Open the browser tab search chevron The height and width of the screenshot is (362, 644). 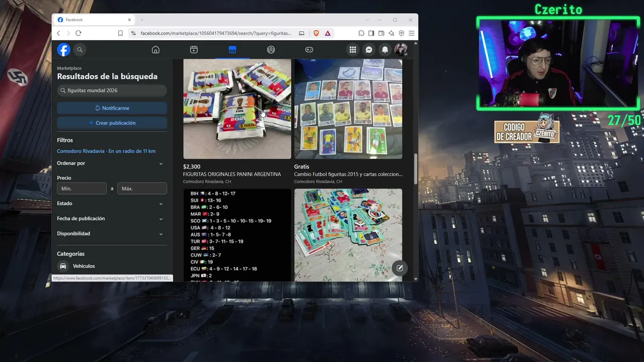pyautogui.click(x=367, y=20)
